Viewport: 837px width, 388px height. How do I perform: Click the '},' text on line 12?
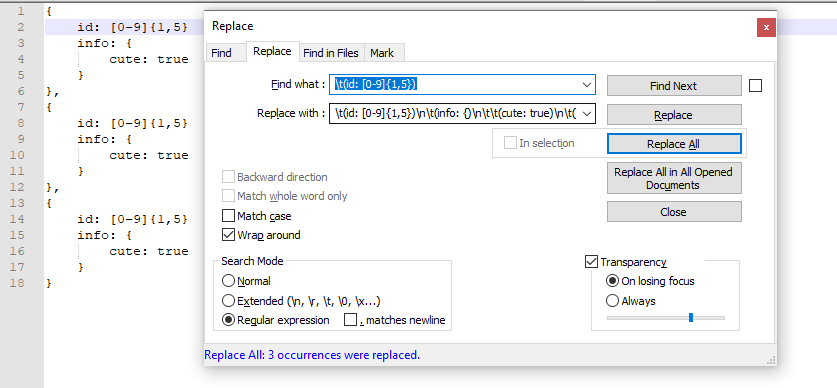coord(53,187)
